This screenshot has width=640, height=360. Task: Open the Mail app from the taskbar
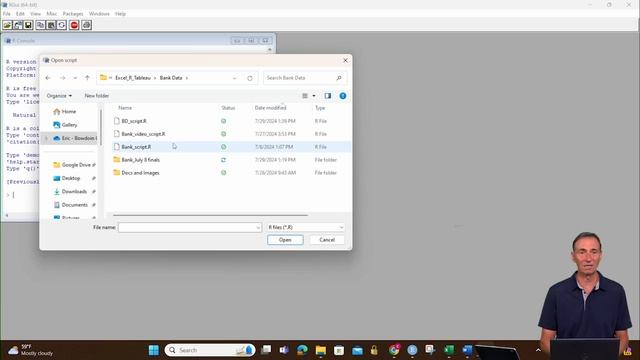[x=357, y=350]
